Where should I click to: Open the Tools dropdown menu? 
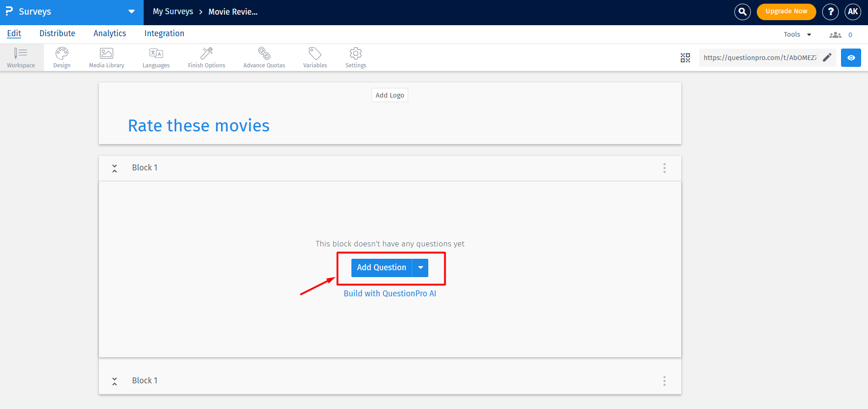point(797,34)
